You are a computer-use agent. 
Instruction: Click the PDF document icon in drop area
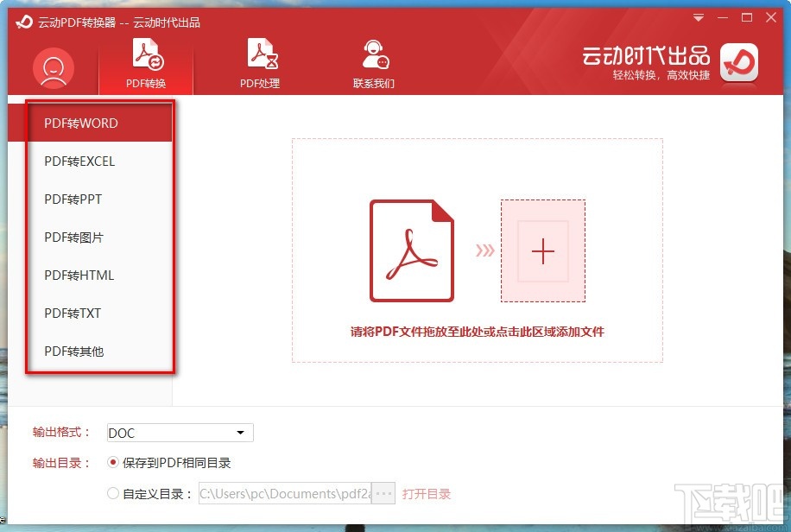pyautogui.click(x=412, y=251)
